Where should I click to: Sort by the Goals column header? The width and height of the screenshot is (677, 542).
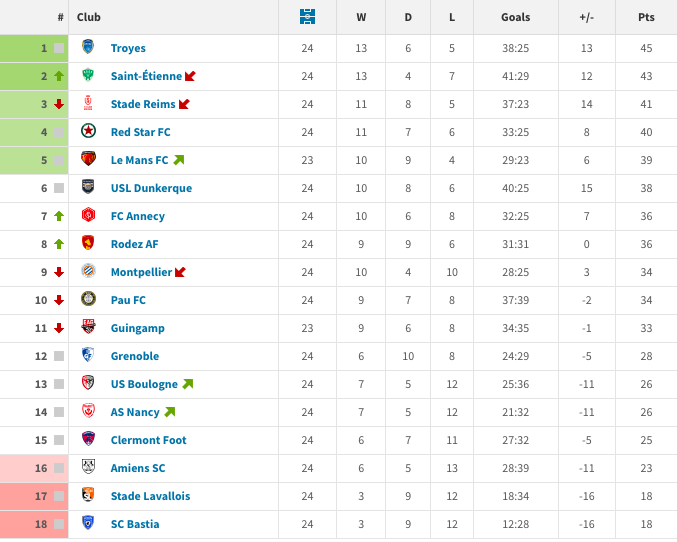pos(516,17)
